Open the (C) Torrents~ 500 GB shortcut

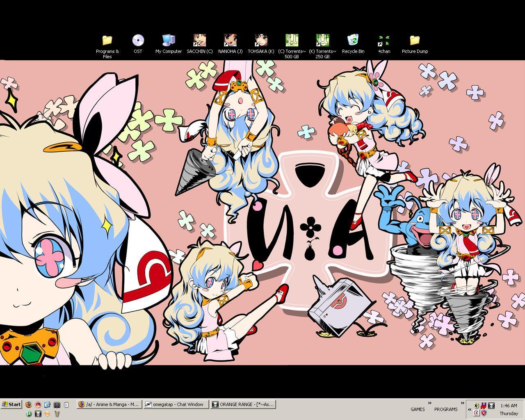(292, 40)
